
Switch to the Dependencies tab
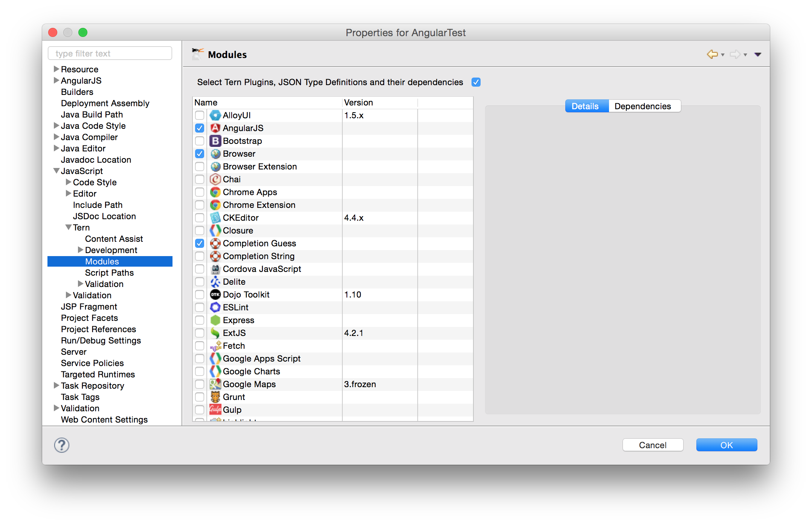click(x=643, y=106)
